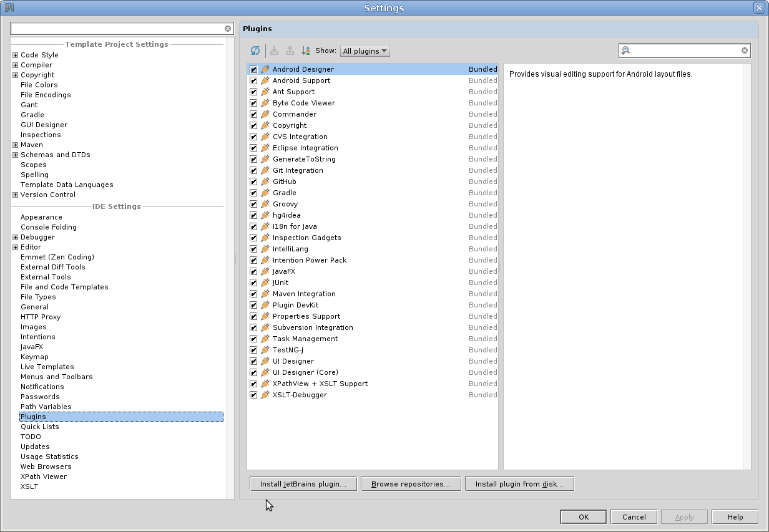
Task: Clear the settings search field on the left
Action: coord(228,29)
